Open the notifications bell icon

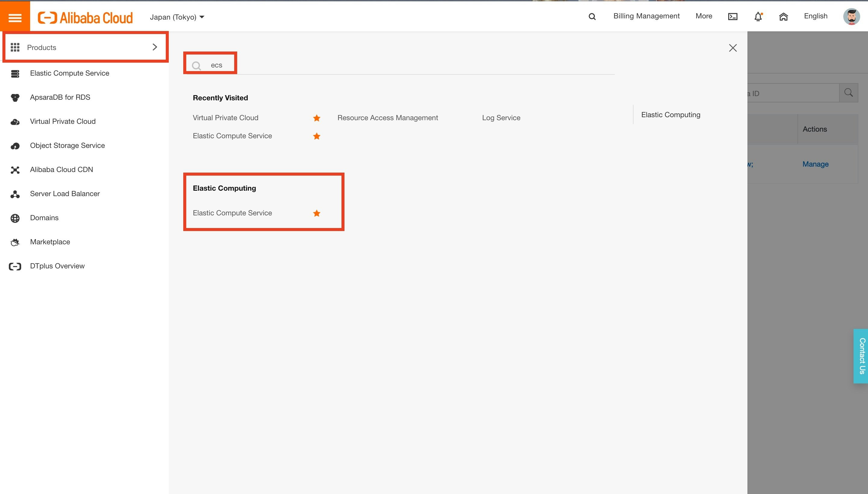(758, 17)
